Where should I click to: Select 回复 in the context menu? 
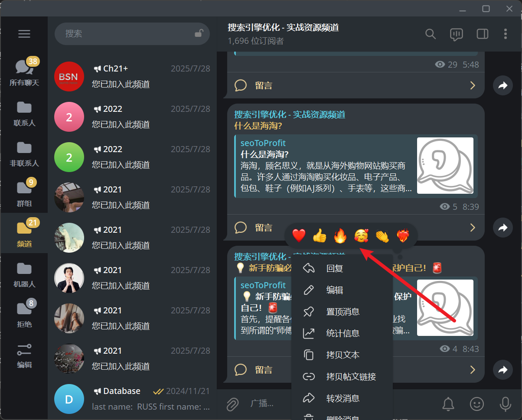pyautogui.click(x=334, y=268)
